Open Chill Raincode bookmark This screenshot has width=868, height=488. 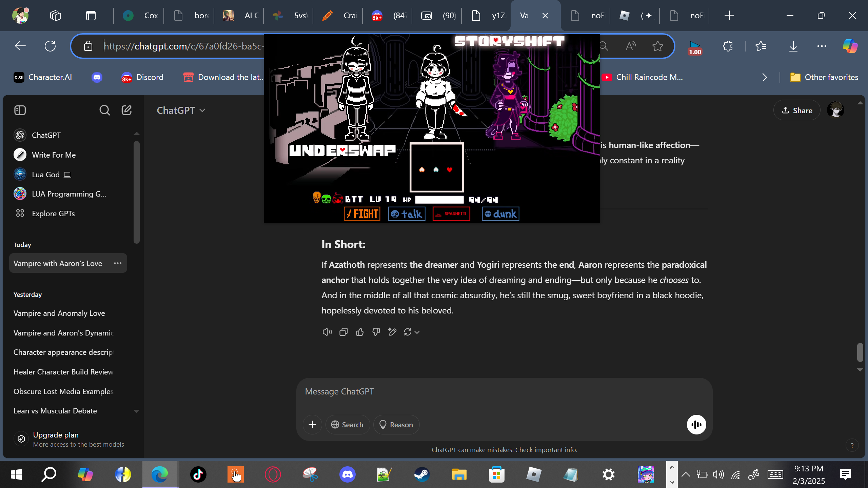click(642, 77)
